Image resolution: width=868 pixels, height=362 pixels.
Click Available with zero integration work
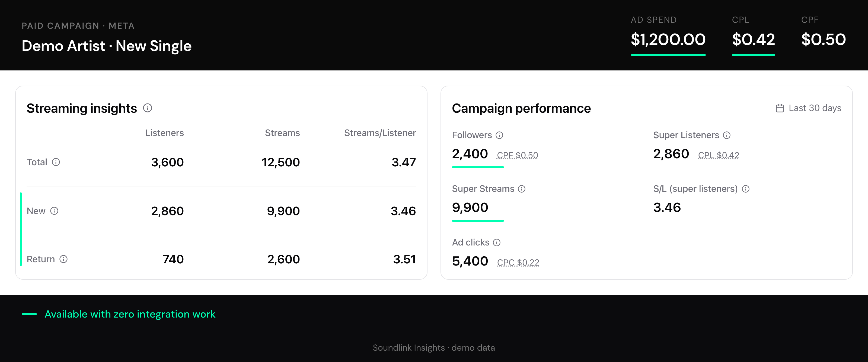(x=130, y=314)
